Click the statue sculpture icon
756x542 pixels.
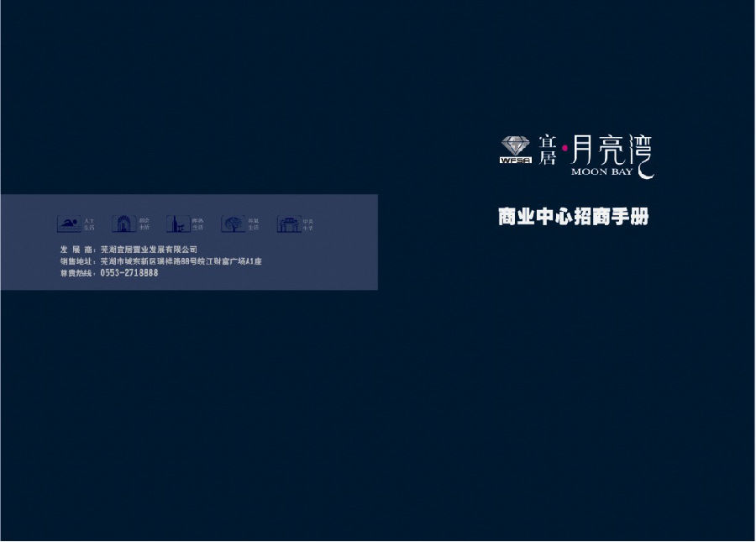click(x=178, y=222)
